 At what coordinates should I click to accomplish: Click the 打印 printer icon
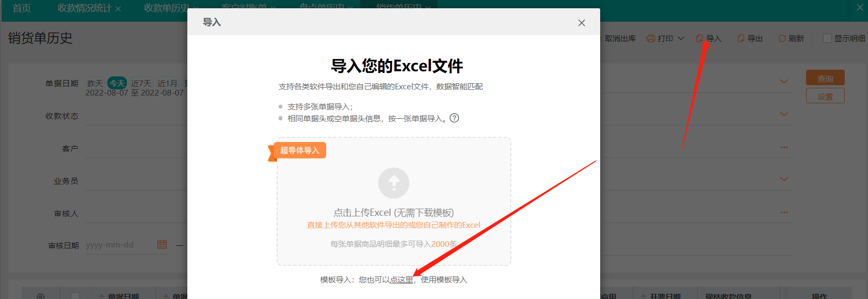pos(651,38)
